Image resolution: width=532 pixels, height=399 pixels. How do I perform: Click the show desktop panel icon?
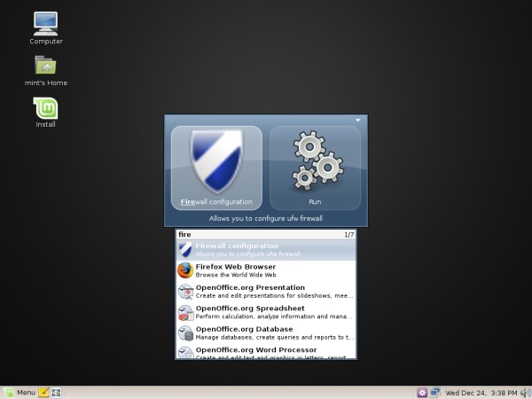(x=57, y=393)
